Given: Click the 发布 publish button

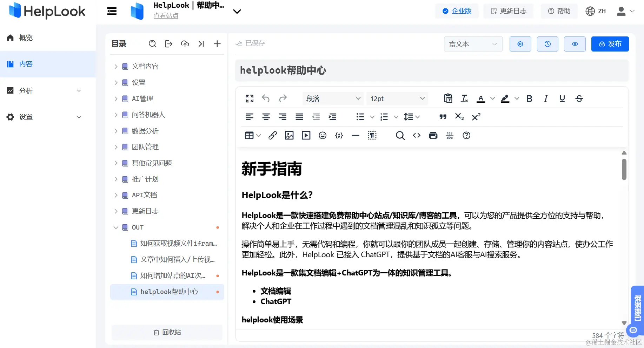Looking at the screenshot, I should tap(610, 44).
